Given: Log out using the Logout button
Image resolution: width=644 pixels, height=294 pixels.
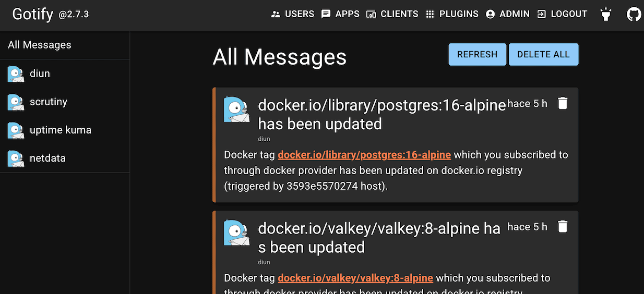Looking at the screenshot, I should click(562, 15).
